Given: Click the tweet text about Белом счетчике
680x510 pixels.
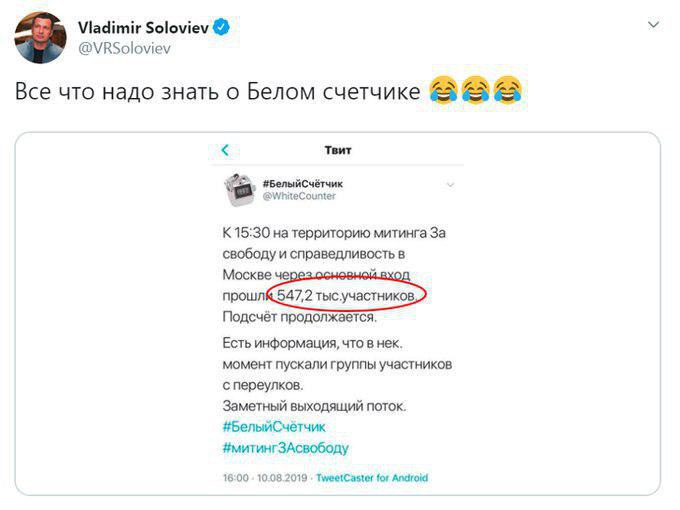Looking at the screenshot, I should coord(216,93).
